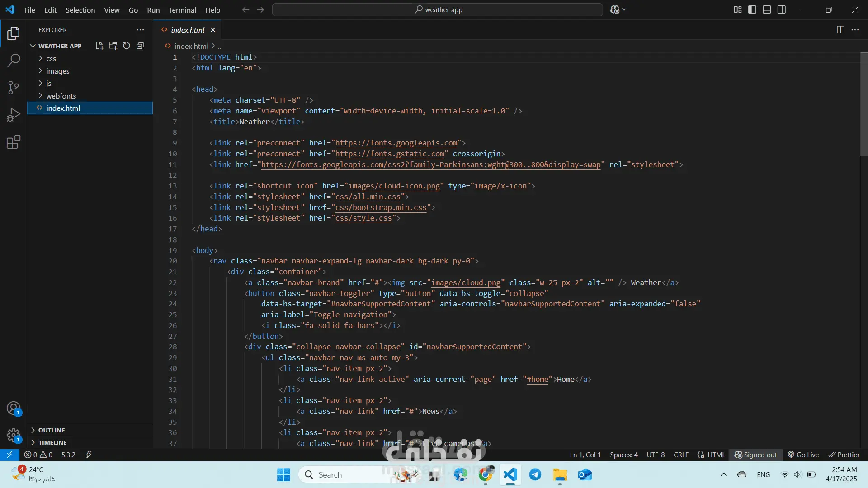Click the weather app command search box

point(438,9)
